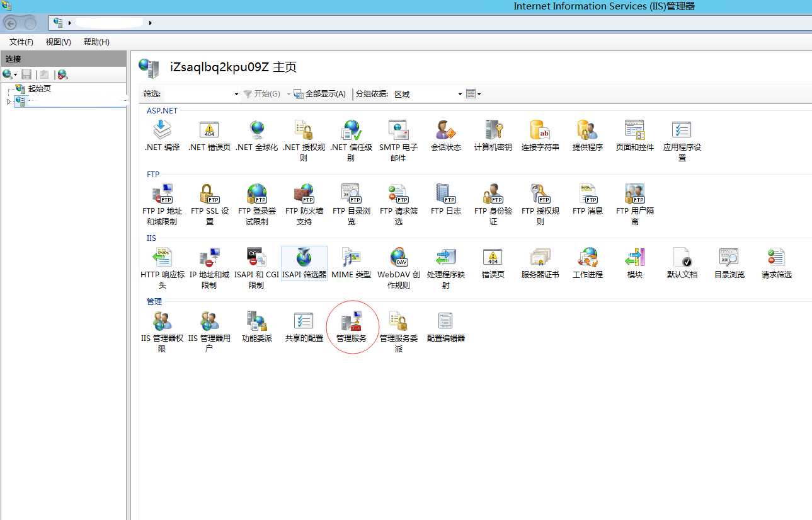
Task: Open 工作进程 feature
Action: coord(588,263)
